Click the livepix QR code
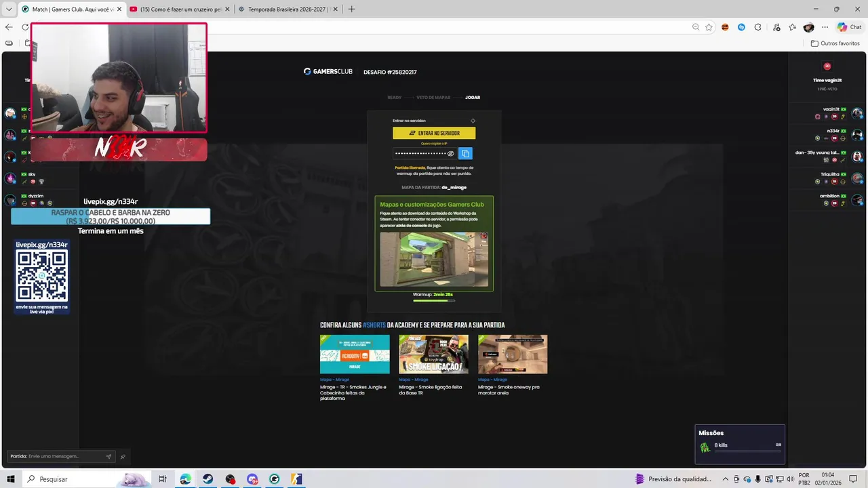The height and width of the screenshot is (488, 868). [42, 275]
